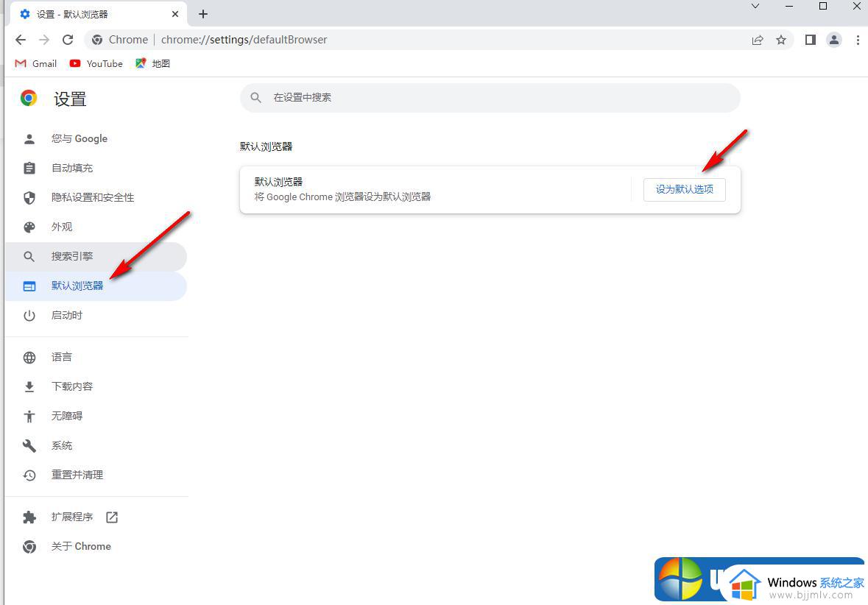The image size is (868, 605).
Task: Click the wrench icon next to 系统
Action: click(x=29, y=445)
